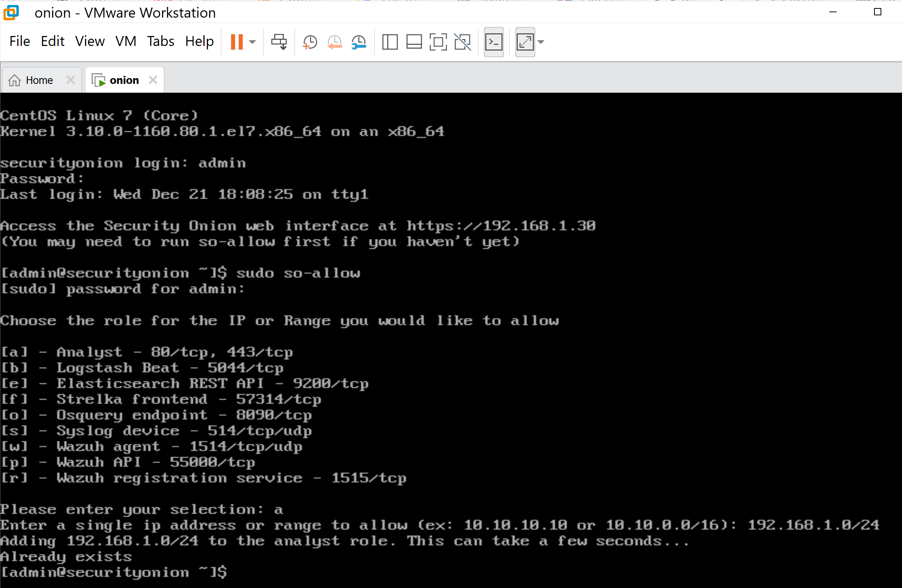Click the 'You may need to run so-allow' line
This screenshot has width=902, height=588.
pos(260,242)
